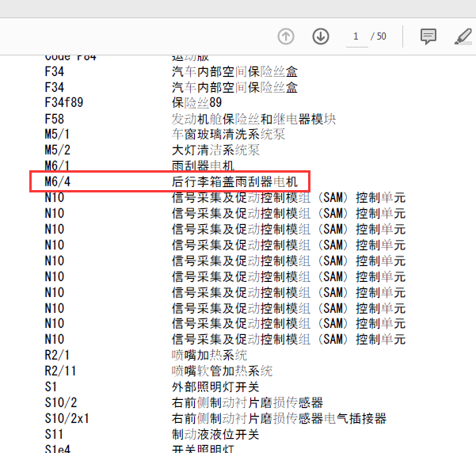Select the code 'R2/1'
This screenshot has height=453, width=476.
point(57,355)
